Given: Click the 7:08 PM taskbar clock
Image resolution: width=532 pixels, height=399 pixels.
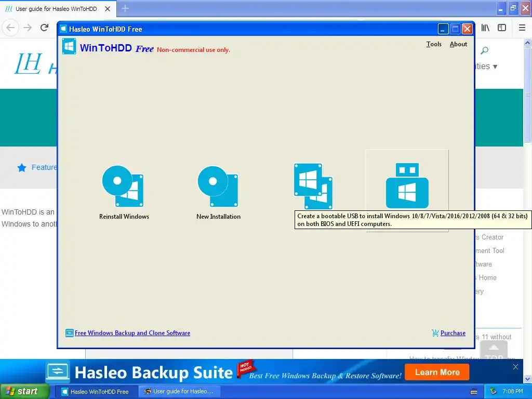Looking at the screenshot, I should [x=513, y=392].
